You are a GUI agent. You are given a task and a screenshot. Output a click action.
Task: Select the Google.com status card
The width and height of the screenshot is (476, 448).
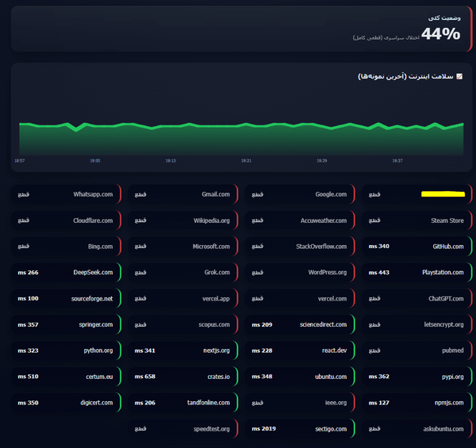[x=300, y=194]
